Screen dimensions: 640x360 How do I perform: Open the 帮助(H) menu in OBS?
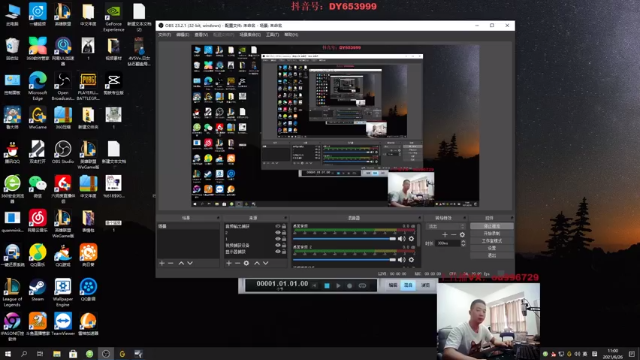click(x=291, y=35)
